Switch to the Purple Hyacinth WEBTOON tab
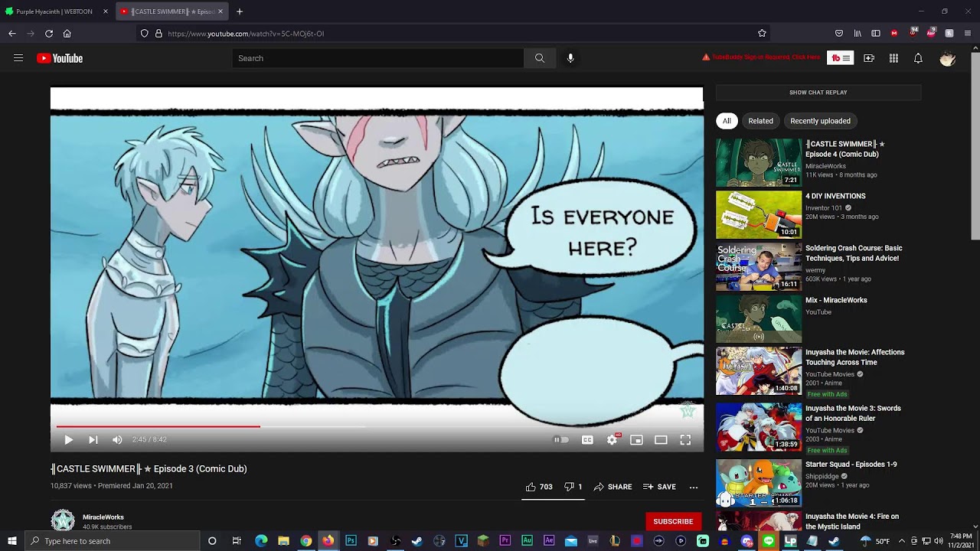980x551 pixels. 55,11
